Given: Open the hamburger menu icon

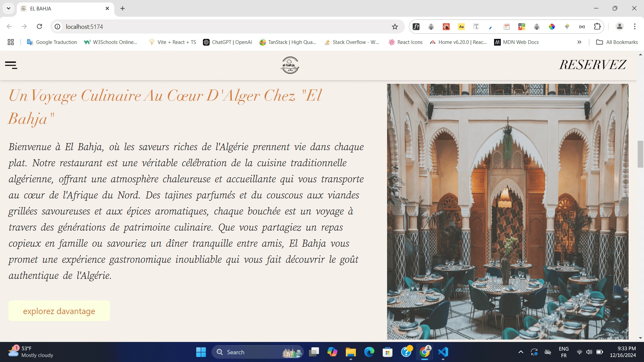Looking at the screenshot, I should click(x=11, y=65).
